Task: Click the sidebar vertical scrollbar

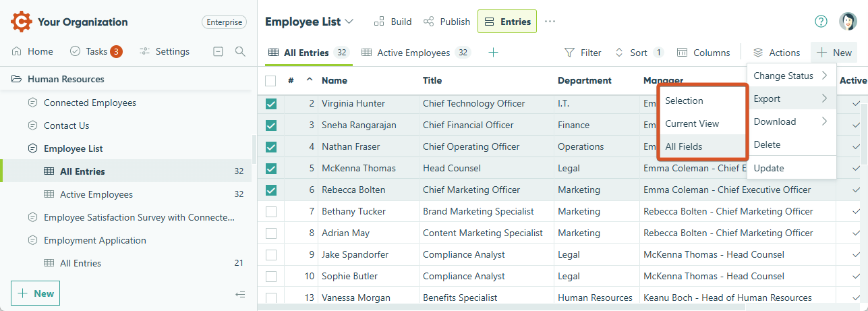Action: [x=254, y=150]
